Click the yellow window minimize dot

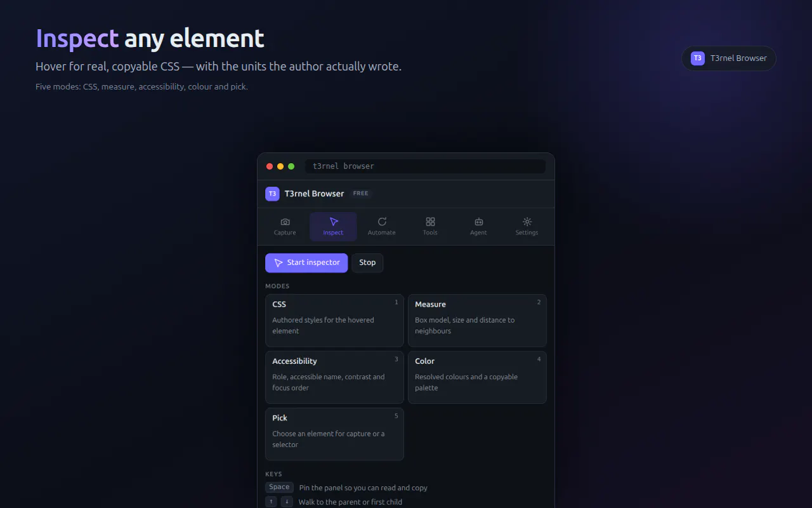tap(280, 166)
